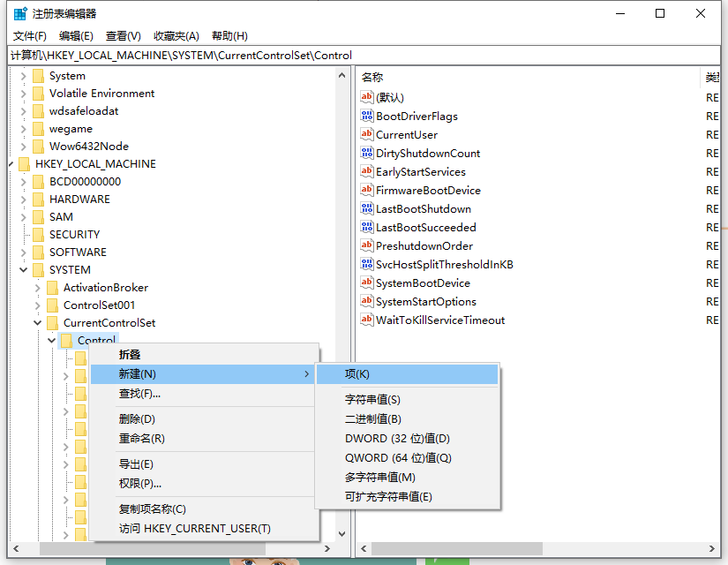Expand the System key in tree
Screen dimensions: 728x565
pyautogui.click(x=23, y=76)
